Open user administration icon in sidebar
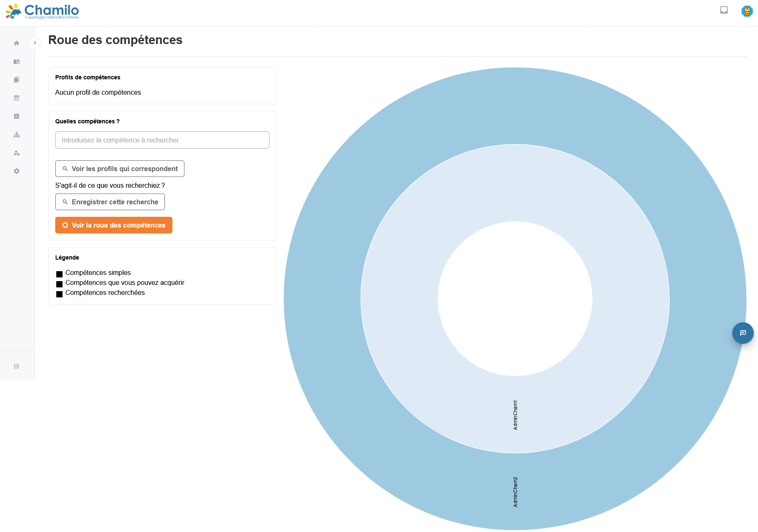This screenshot has width=758, height=532. 17,153
